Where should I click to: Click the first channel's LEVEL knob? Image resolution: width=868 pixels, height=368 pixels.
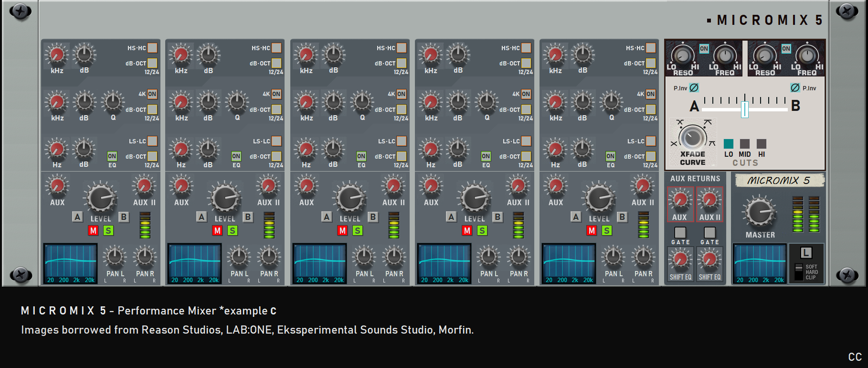[101, 197]
